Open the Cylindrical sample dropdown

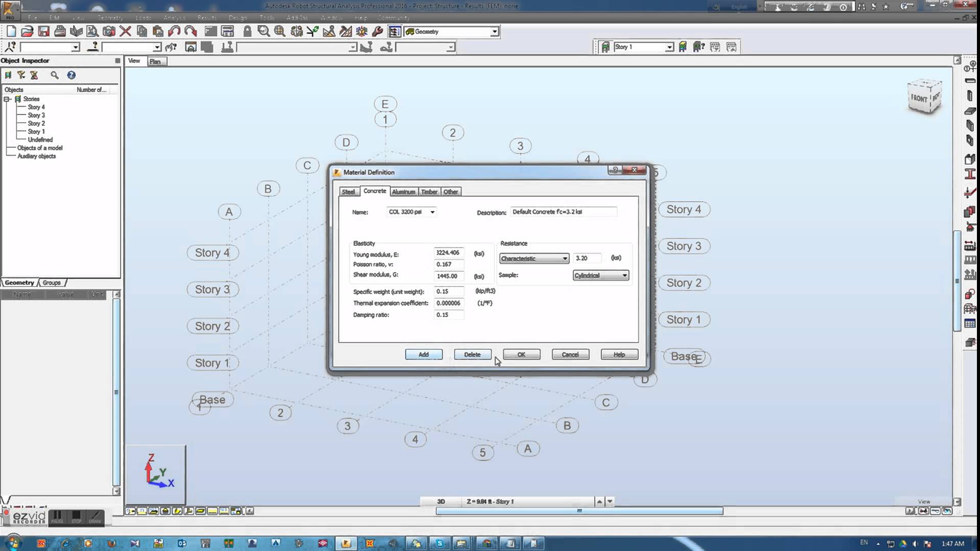[624, 275]
